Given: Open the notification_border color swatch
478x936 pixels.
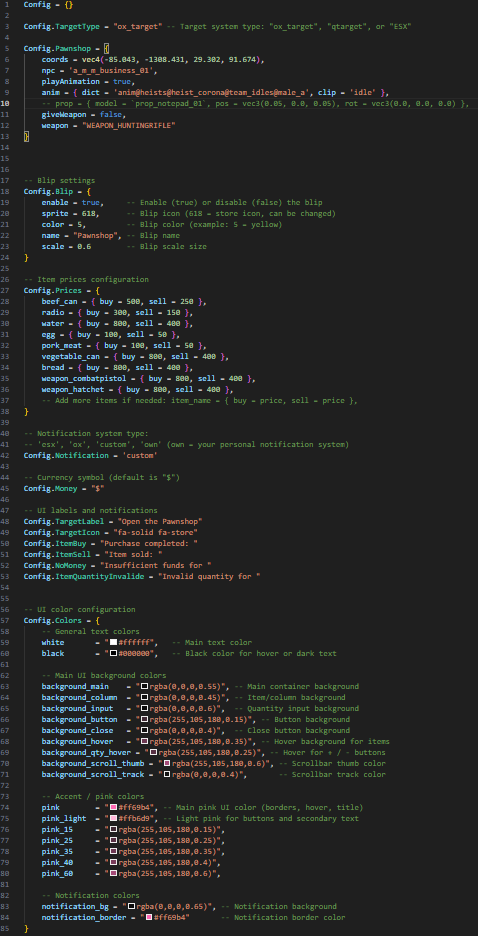Looking at the screenshot, I should click(x=149, y=917).
